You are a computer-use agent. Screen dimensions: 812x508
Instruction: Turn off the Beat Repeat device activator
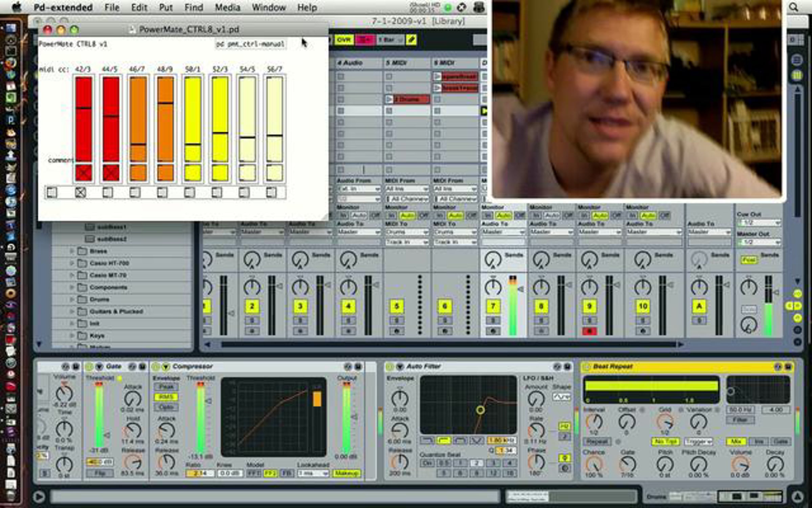(x=586, y=366)
